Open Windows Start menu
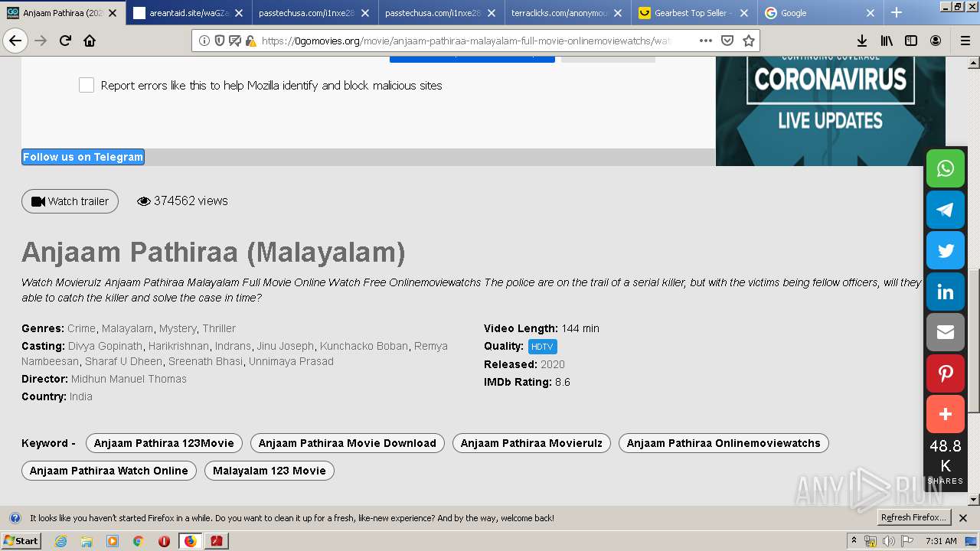The height and width of the screenshot is (551, 980). (21, 541)
